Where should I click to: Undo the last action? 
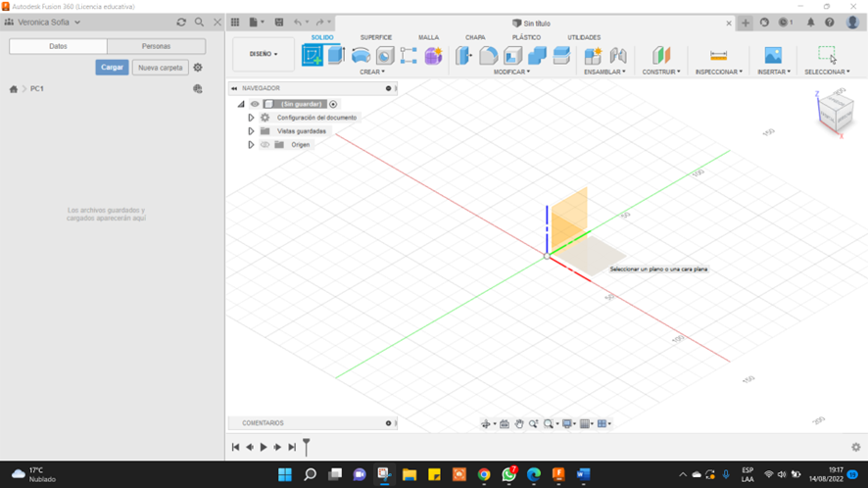click(x=298, y=23)
